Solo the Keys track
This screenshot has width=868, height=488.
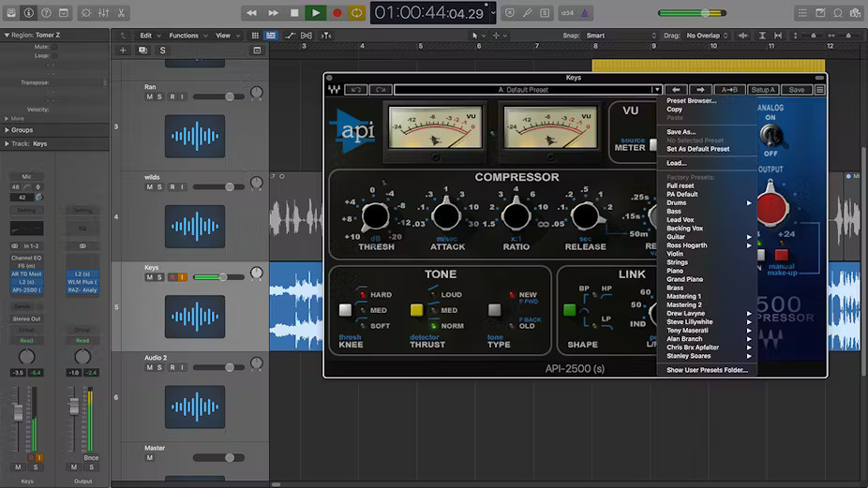click(160, 277)
